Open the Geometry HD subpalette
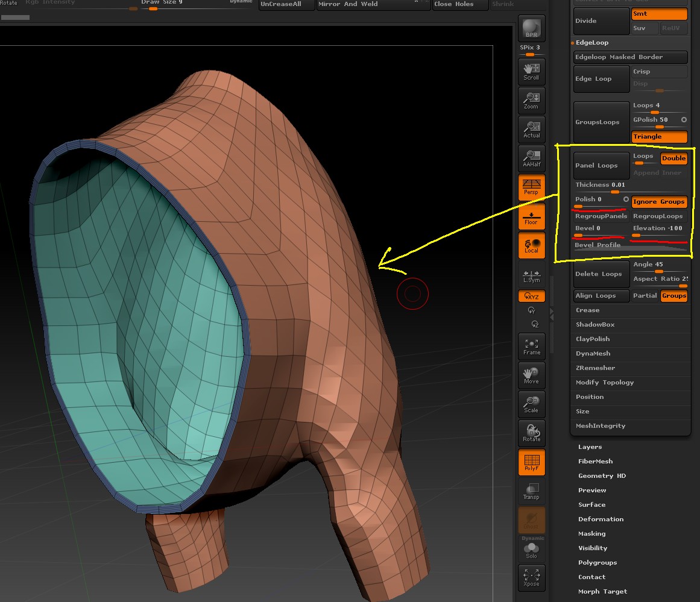This screenshot has height=602, width=700. tap(602, 475)
